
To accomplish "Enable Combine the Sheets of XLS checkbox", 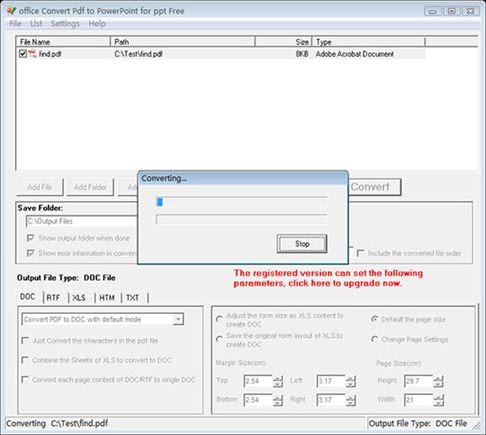I will pyautogui.click(x=25, y=360).
